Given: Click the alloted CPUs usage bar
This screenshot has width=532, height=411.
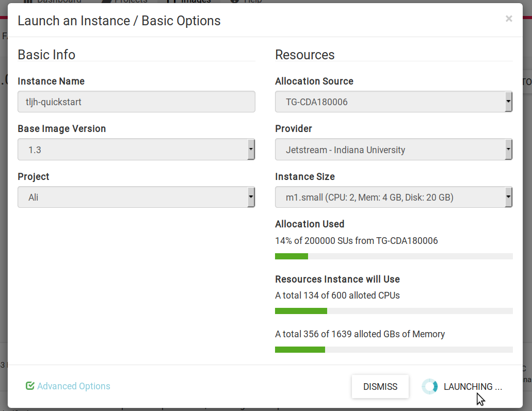Looking at the screenshot, I should coord(394,311).
